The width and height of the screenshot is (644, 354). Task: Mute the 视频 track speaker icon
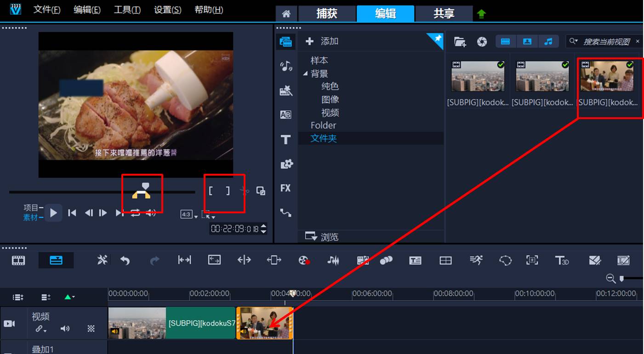pyautogui.click(x=65, y=329)
